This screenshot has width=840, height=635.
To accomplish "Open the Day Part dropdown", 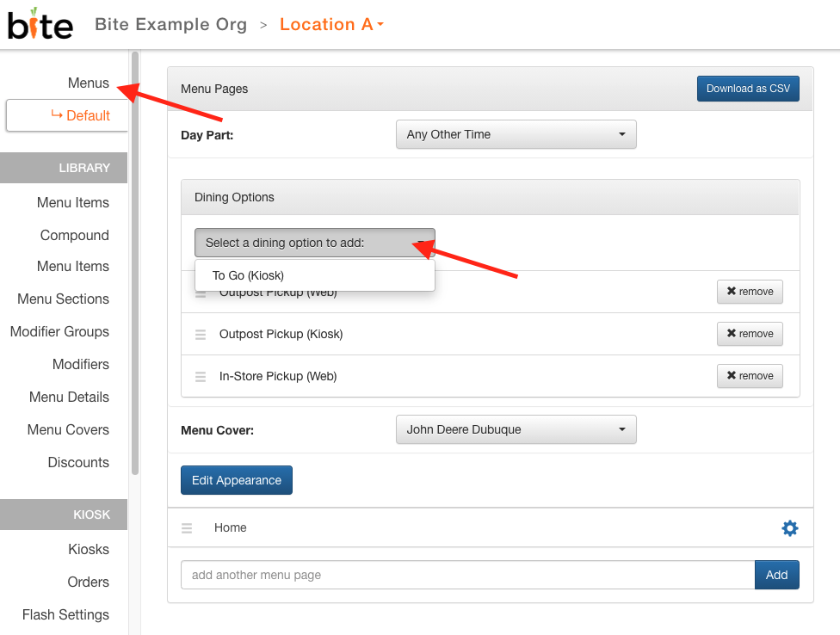I will (516, 134).
